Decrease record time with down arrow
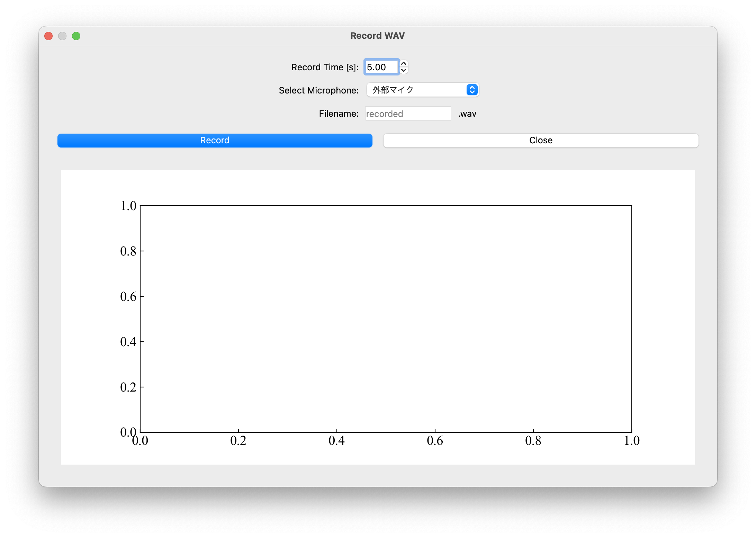 pos(404,70)
